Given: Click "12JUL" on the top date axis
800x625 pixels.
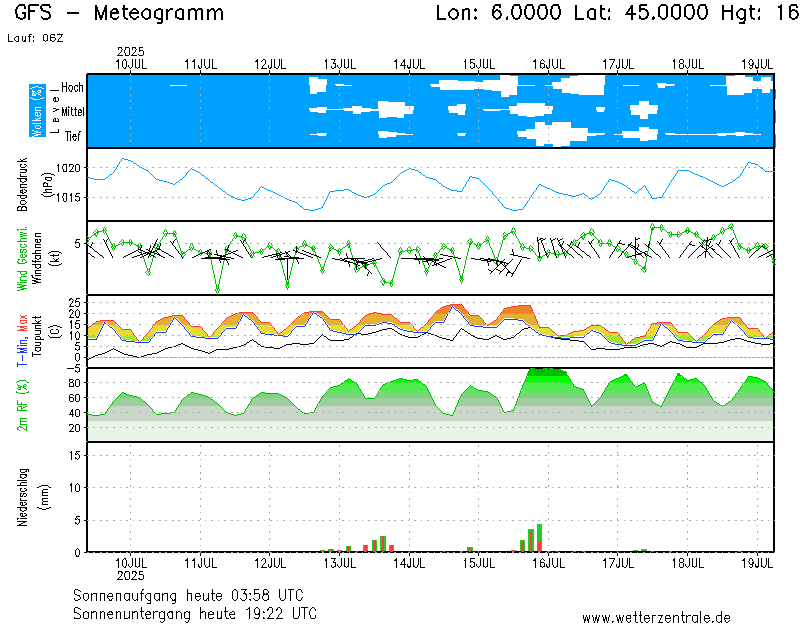Looking at the screenshot, I should pyautogui.click(x=270, y=64).
